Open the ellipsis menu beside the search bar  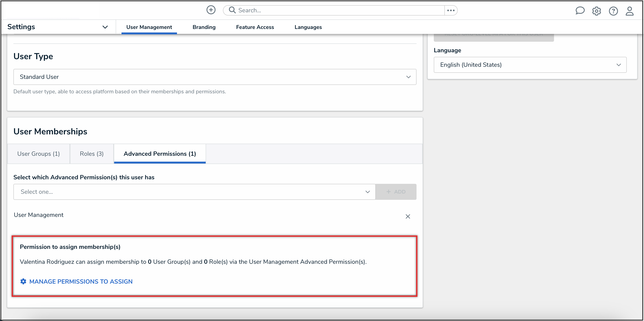pyautogui.click(x=451, y=10)
